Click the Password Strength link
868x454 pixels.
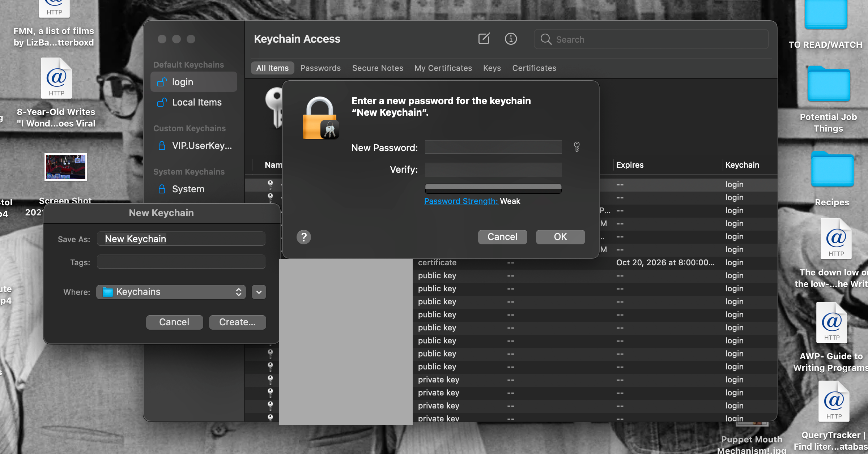(x=461, y=201)
